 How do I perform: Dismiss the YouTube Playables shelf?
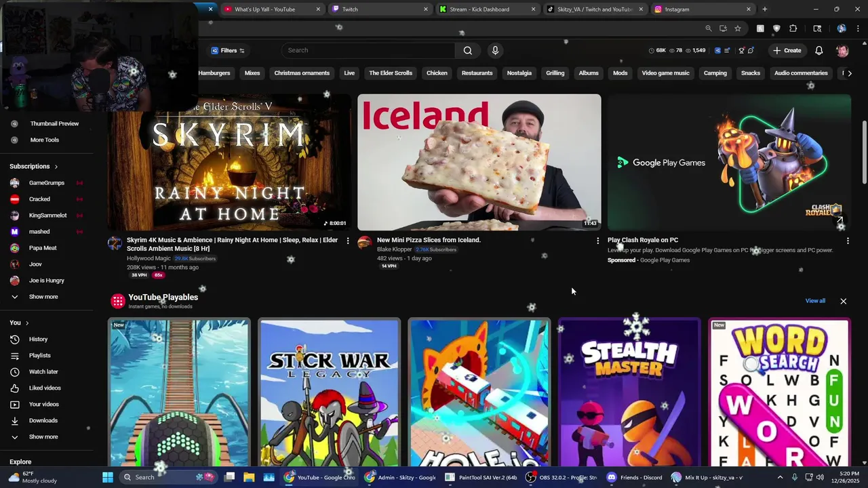[843, 301]
